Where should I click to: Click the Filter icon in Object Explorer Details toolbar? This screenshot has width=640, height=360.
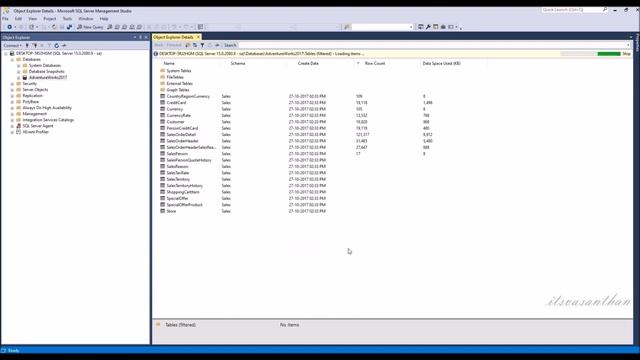click(202, 45)
